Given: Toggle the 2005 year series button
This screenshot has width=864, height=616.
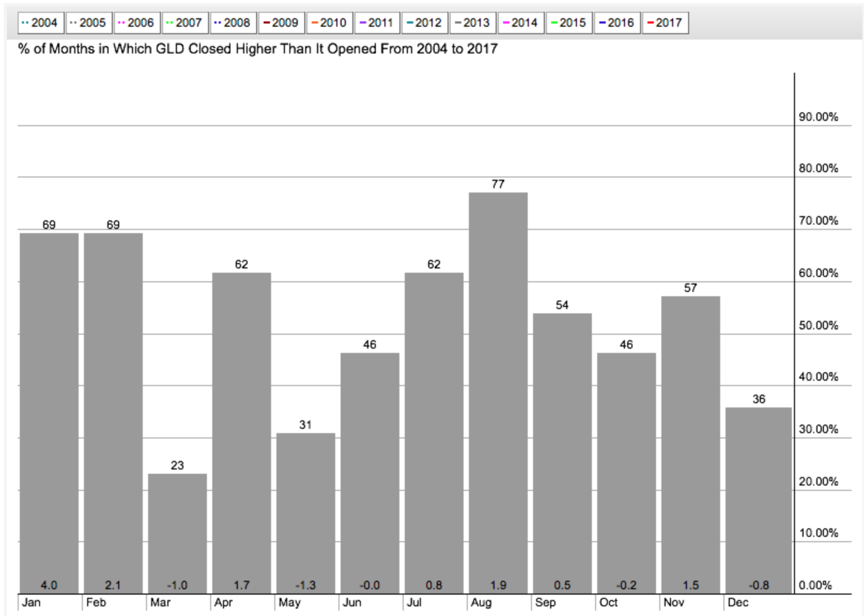Looking at the screenshot, I should pyautogui.click(x=89, y=23).
